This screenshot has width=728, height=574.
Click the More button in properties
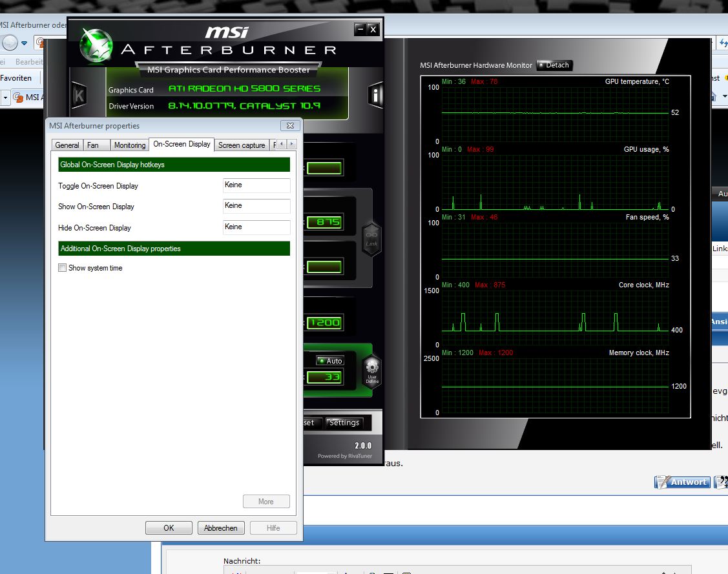click(x=266, y=502)
